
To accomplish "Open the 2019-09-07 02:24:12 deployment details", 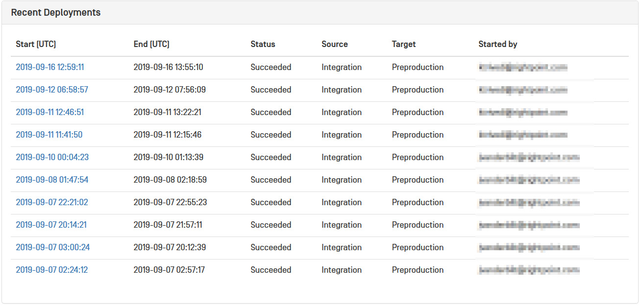I will [x=52, y=270].
